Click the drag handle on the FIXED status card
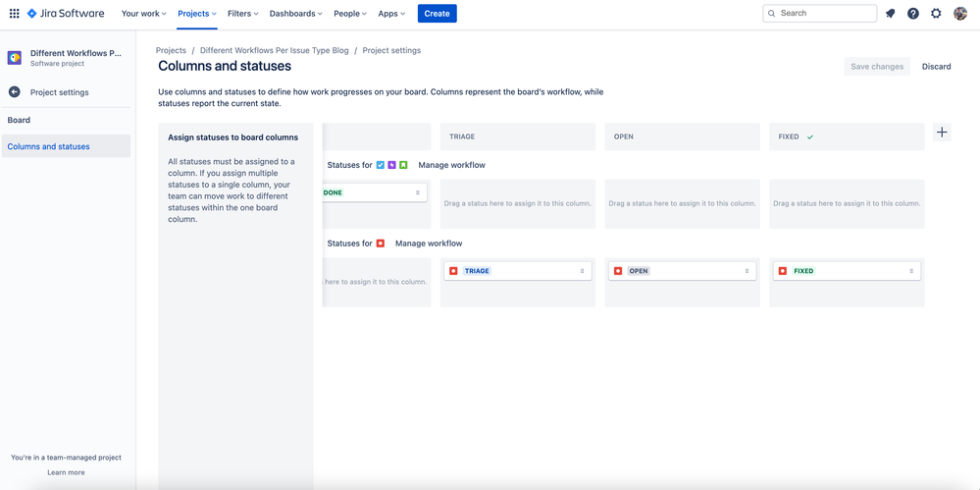Viewport: 980px width, 490px height. tap(911, 271)
